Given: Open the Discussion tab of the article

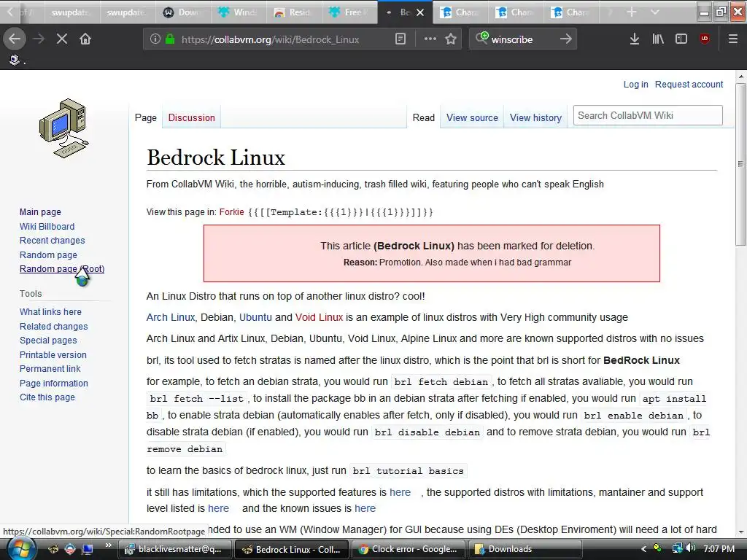Looking at the screenshot, I should coord(192,117).
